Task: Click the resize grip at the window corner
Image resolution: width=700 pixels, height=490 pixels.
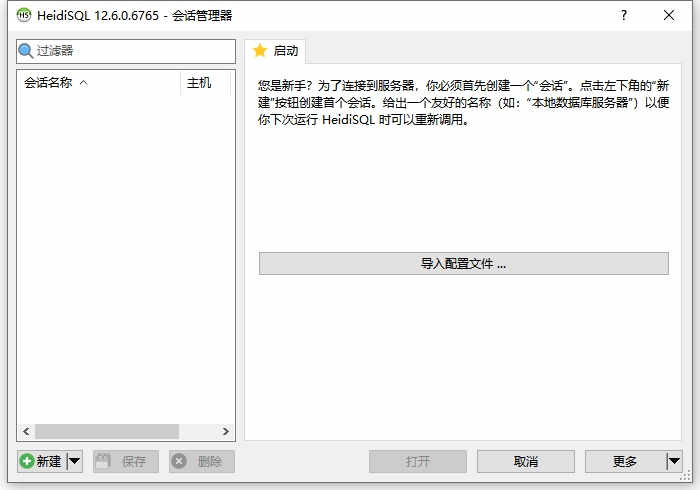Action: click(x=686, y=476)
